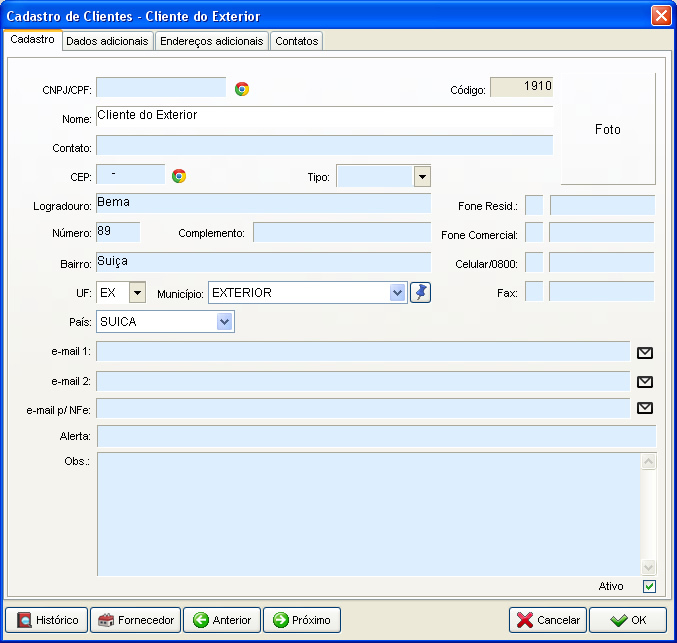Switch to the Contatos tab
This screenshot has width=677, height=643.
pyautogui.click(x=296, y=41)
